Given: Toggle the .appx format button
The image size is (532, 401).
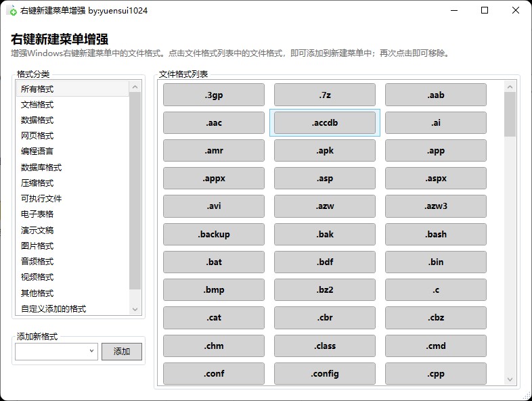Looking at the screenshot, I should (214, 179).
